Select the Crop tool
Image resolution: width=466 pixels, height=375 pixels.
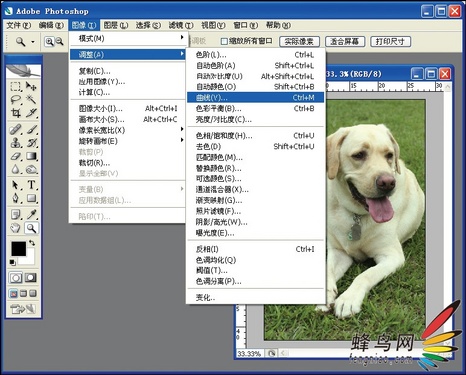[15, 113]
